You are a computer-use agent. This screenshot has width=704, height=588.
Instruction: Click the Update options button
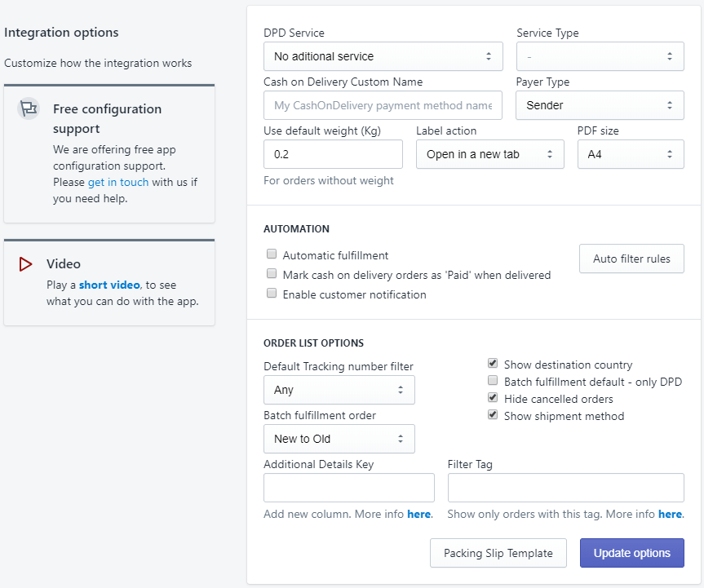[x=631, y=553]
